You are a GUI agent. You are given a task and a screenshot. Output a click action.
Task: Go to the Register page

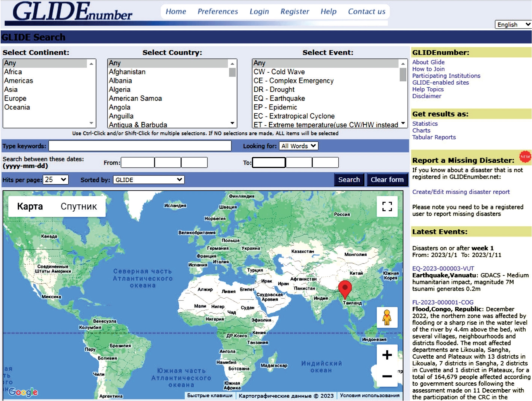(x=294, y=12)
